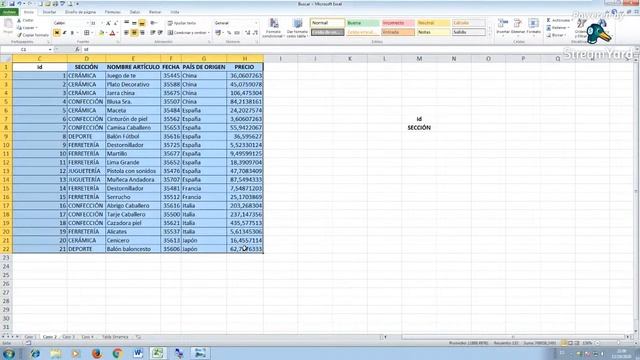Select the PAÍS DE ORIGEN header cell
The image size is (640, 360).
(204, 67)
